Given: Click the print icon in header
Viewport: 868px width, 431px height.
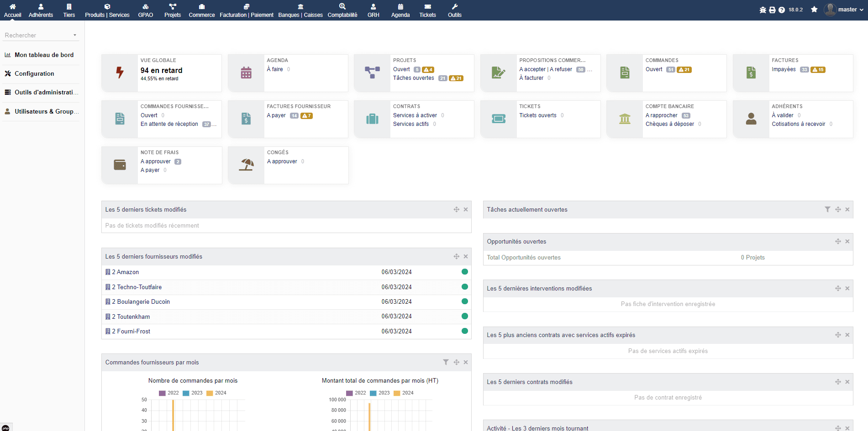Looking at the screenshot, I should click(772, 10).
